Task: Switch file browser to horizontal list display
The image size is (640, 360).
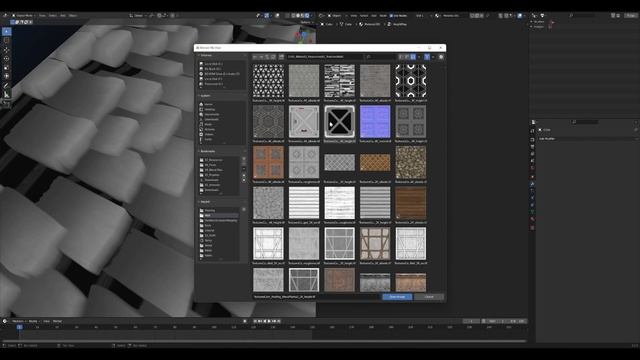Action: click(x=407, y=57)
